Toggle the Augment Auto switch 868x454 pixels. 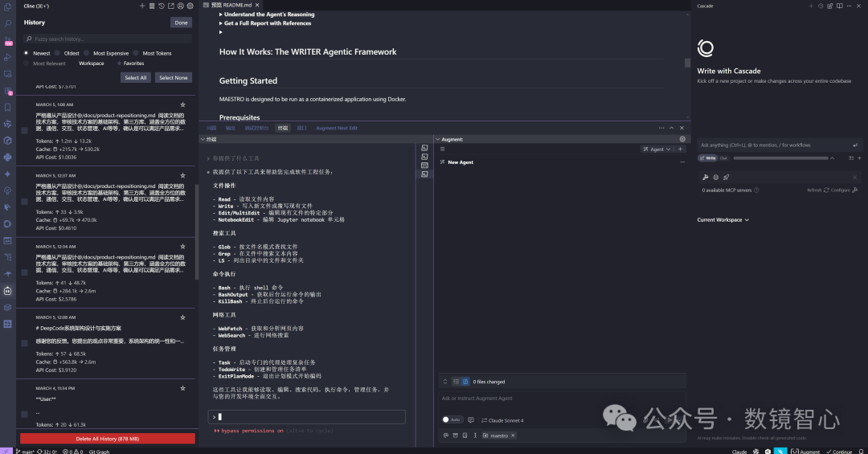coord(452,419)
